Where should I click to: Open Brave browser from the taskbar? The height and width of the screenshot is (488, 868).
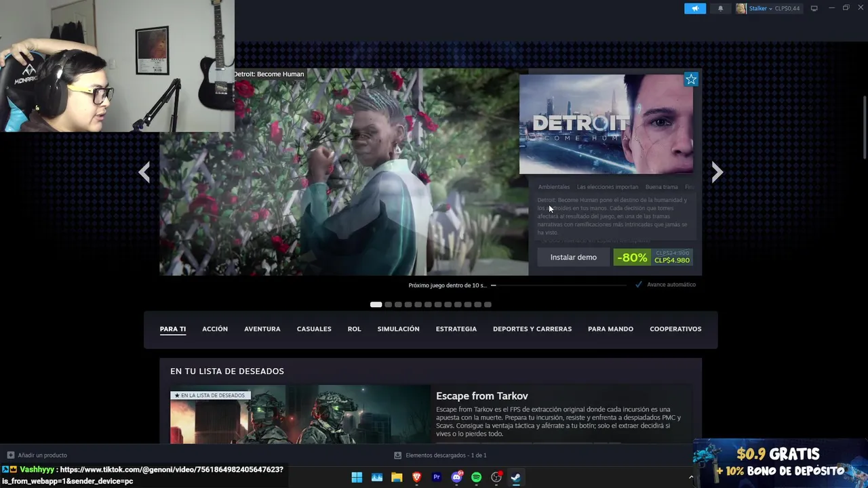(417, 477)
